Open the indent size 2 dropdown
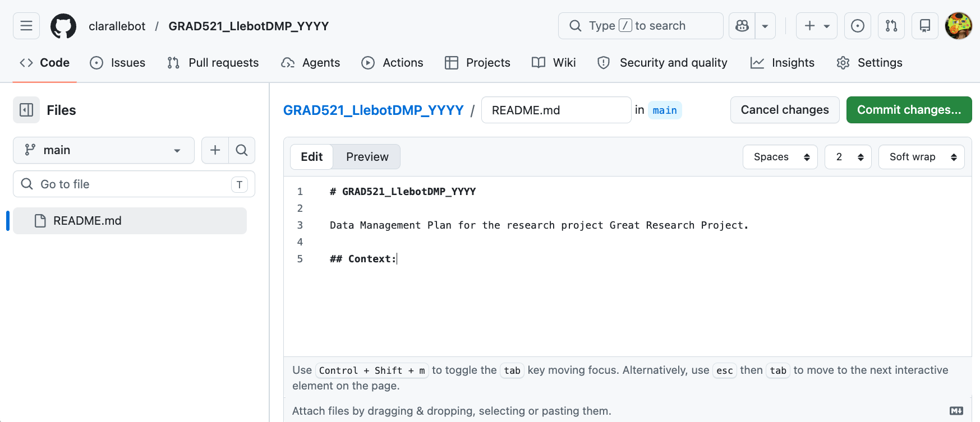Viewport: 980px width, 422px height. 848,157
